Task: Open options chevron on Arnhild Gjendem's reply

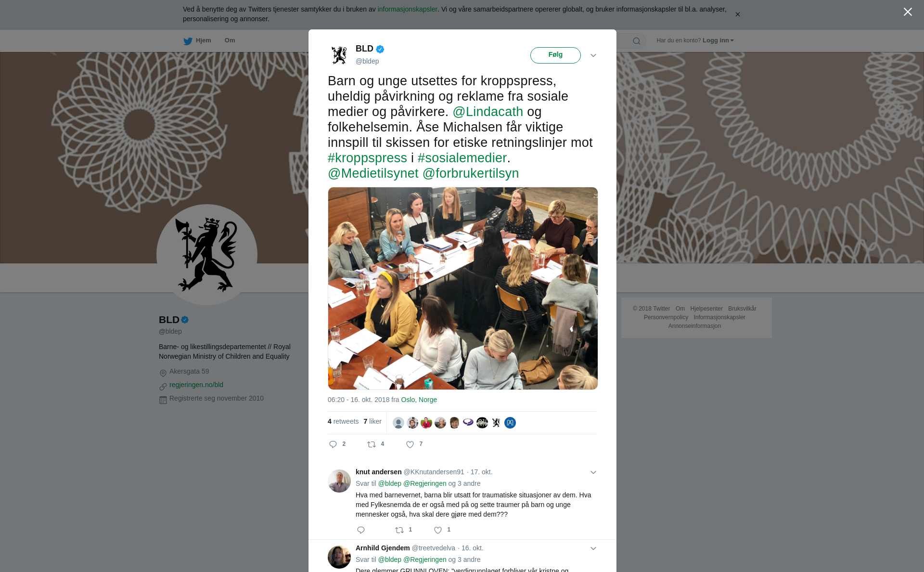Action: 593,548
